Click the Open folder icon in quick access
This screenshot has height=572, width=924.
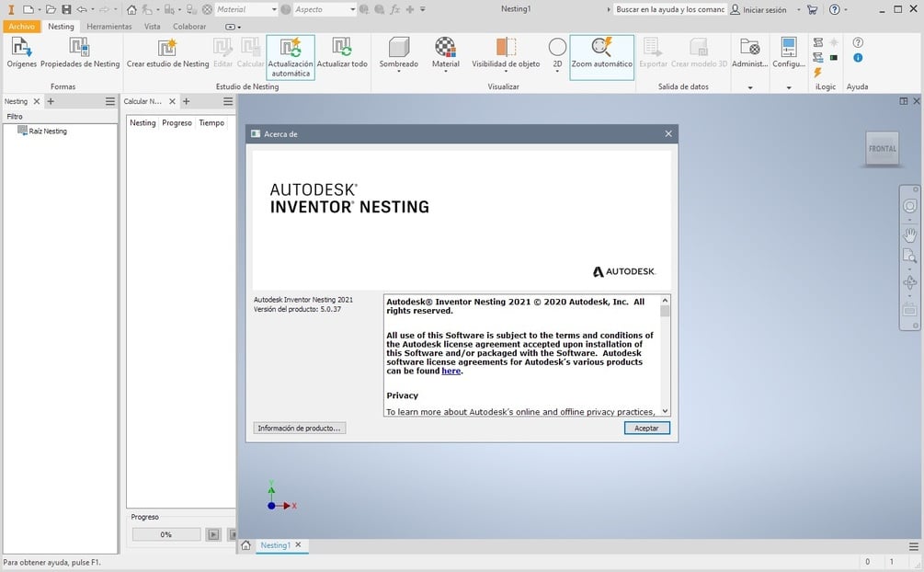(x=51, y=9)
